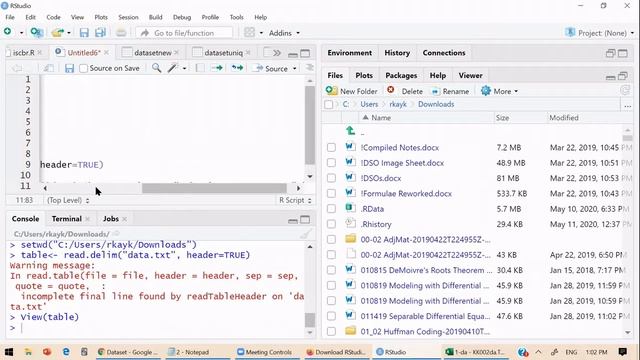640x360 pixels.
Task: Open Source button dropdown arrow
Action: click(295, 69)
